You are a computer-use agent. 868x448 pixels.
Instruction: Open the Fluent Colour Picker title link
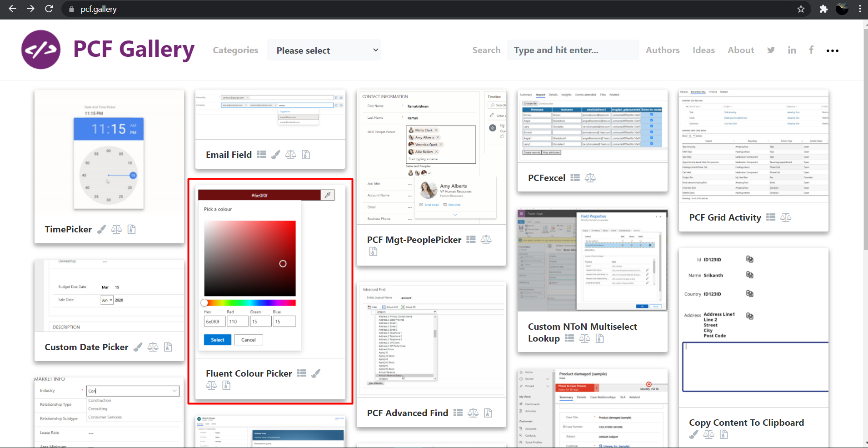249,373
